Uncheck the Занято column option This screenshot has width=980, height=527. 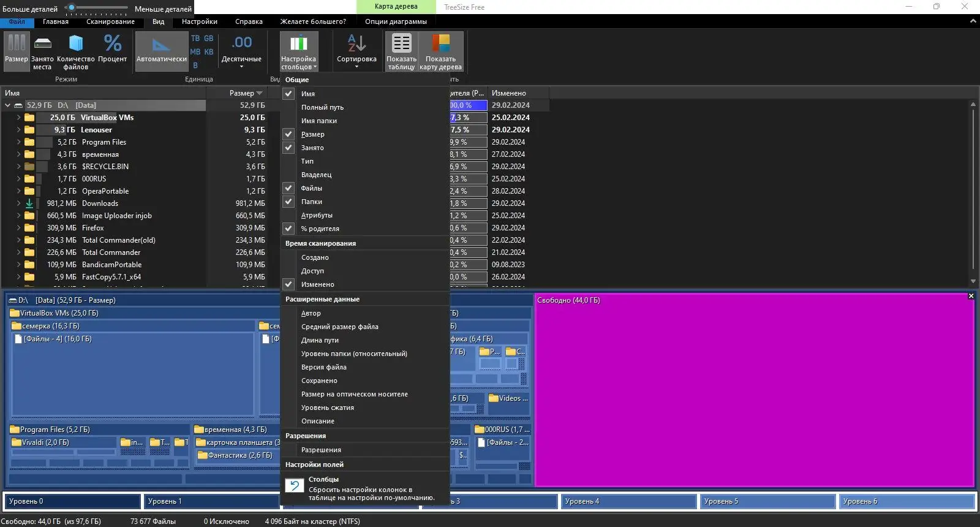pyautogui.click(x=288, y=148)
